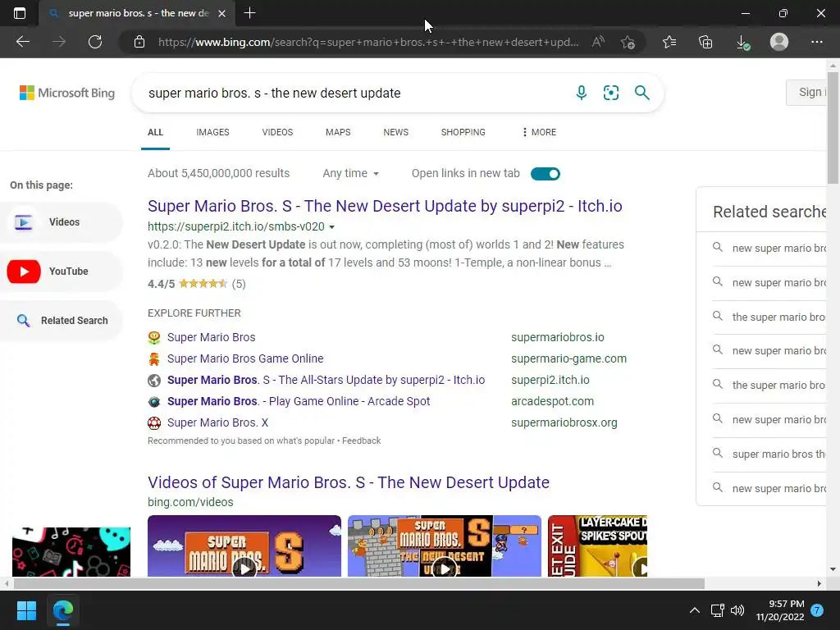The height and width of the screenshot is (630, 840).
Task: Click the browser profile avatar
Action: tap(779, 42)
